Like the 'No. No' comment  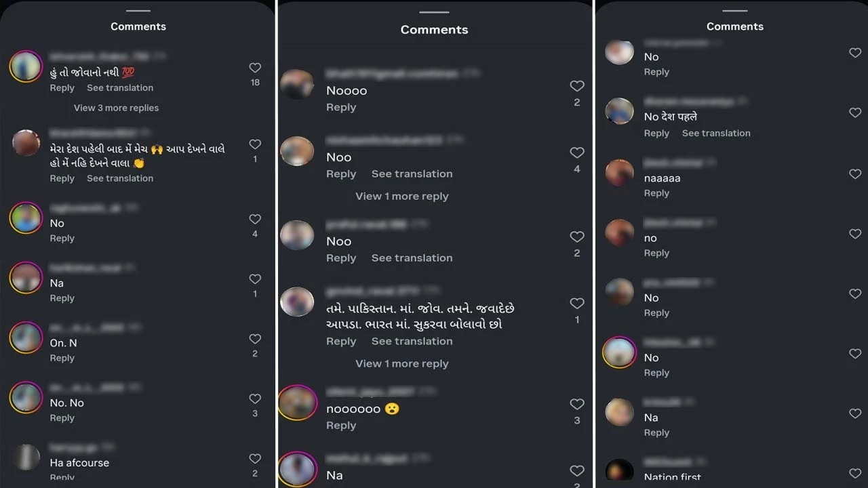pos(255,399)
